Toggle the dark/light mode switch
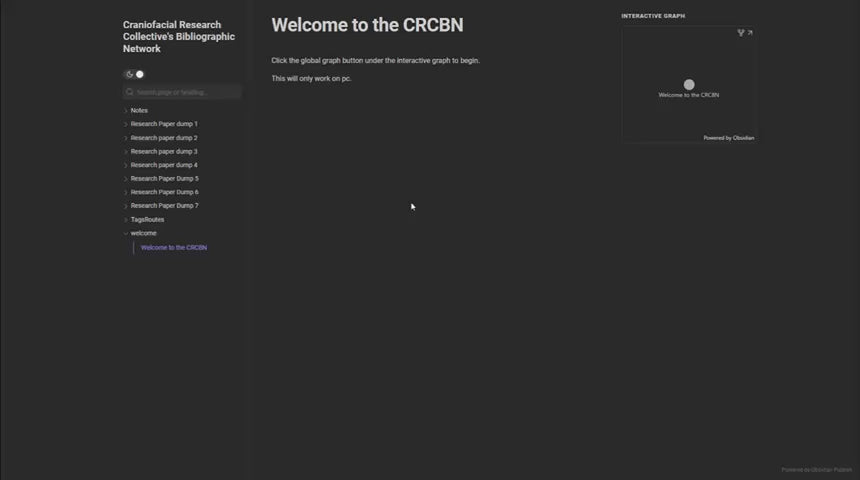The height and width of the screenshot is (480, 860). click(135, 74)
